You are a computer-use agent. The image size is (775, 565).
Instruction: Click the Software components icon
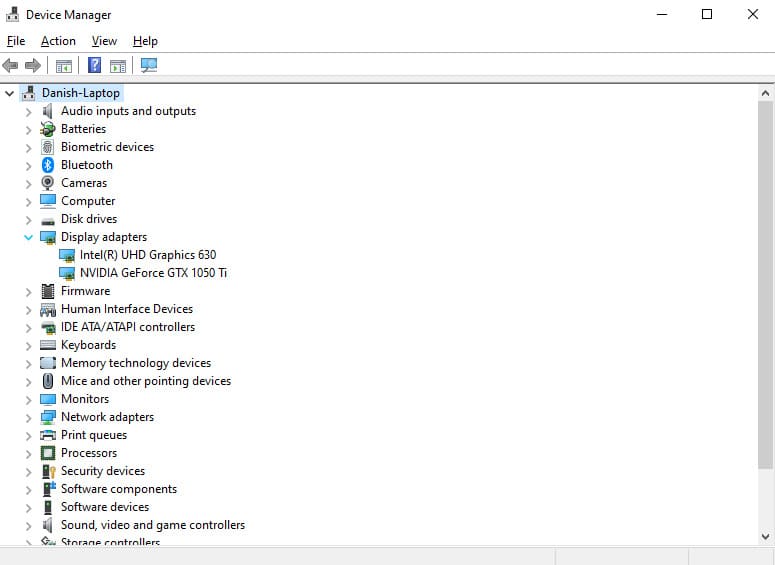[49, 489]
